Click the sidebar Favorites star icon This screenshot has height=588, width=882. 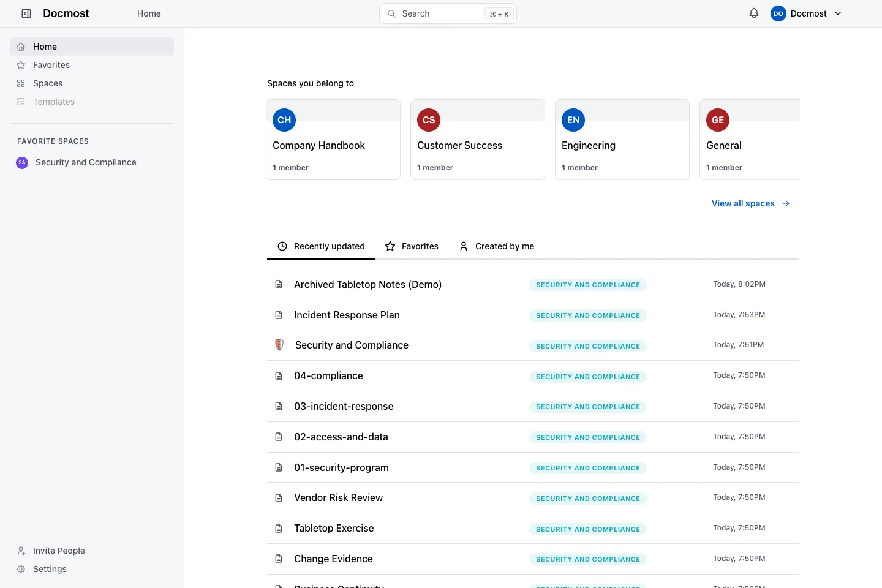coord(21,65)
